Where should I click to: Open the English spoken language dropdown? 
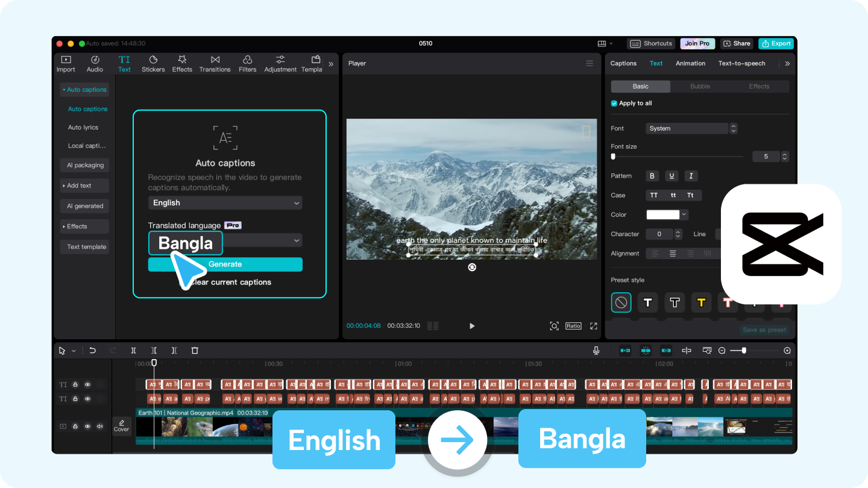click(225, 203)
